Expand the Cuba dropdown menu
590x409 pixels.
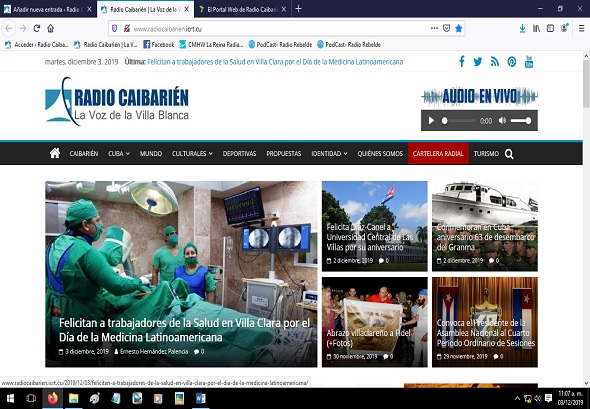119,154
